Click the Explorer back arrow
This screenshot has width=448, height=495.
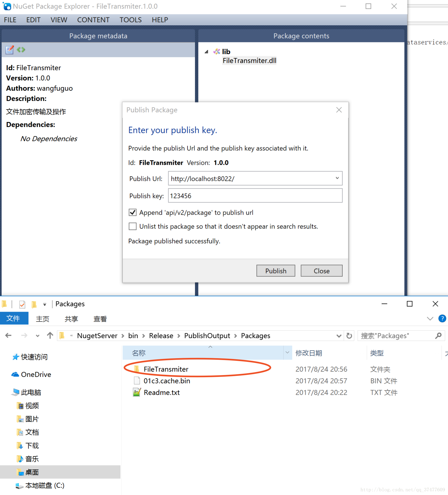pyautogui.click(x=8, y=335)
